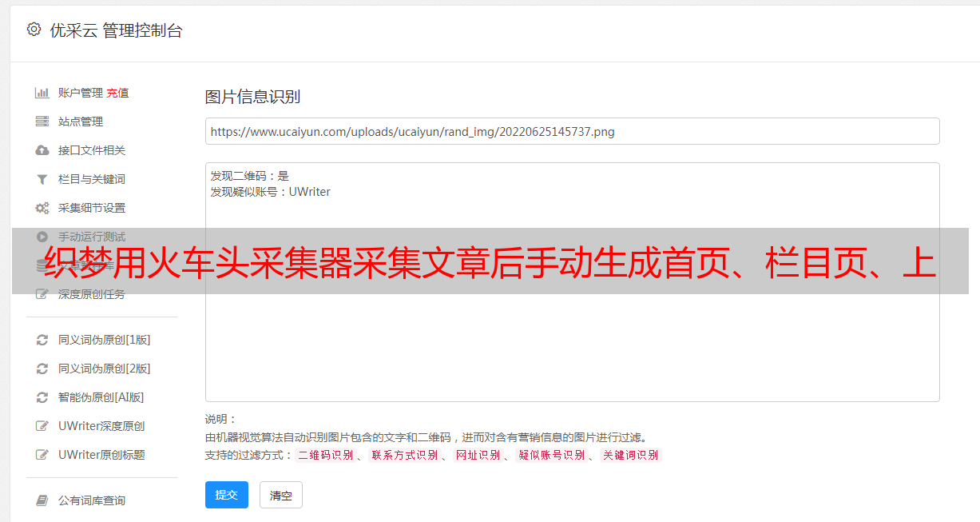Click the gears icon for 采集细节设置
This screenshot has height=522, width=980.
[x=42, y=208]
